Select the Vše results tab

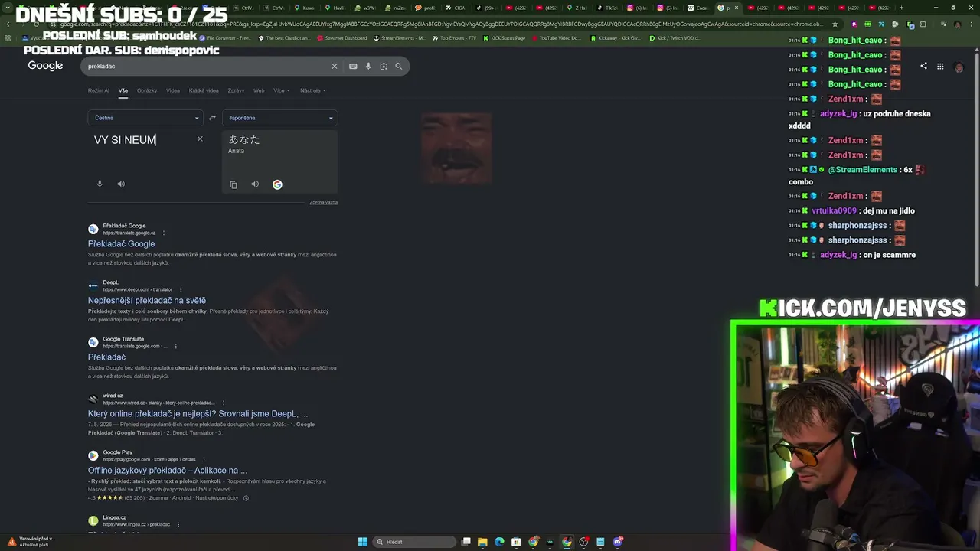[x=123, y=90]
